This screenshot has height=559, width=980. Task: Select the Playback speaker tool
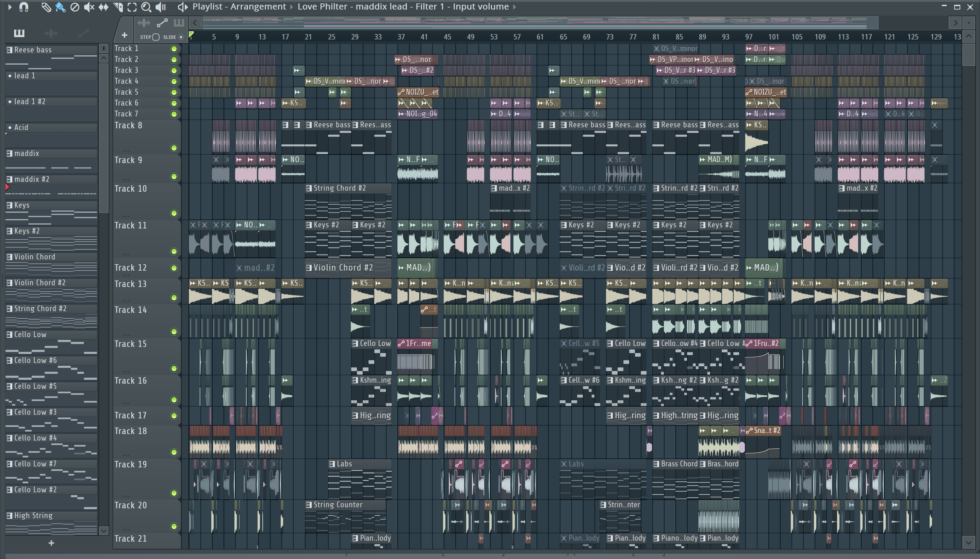[161, 7]
